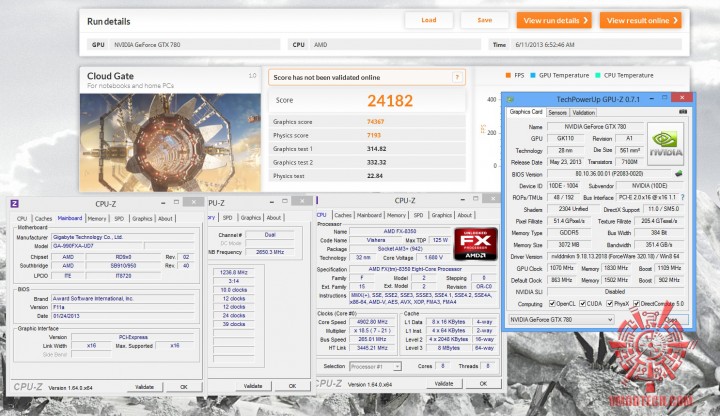
Task: Click the GPU name field NVIDIA GeForce GTX 780 in Run details
Action: click(x=195, y=45)
